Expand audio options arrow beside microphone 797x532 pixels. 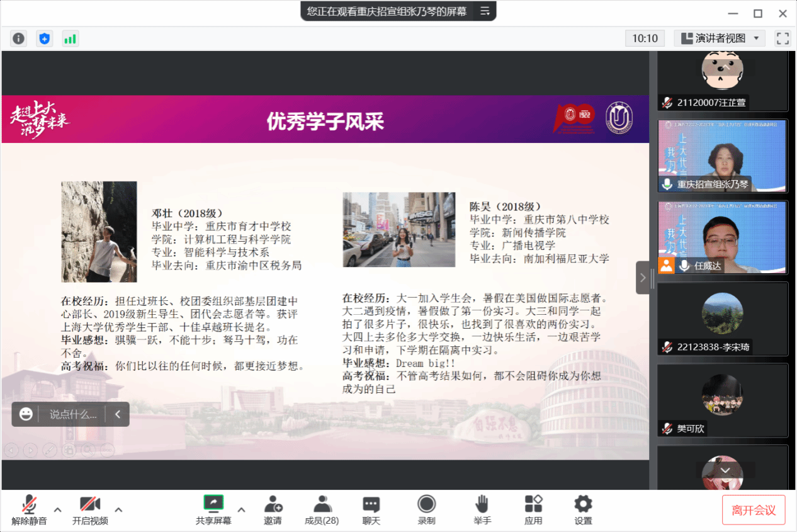point(57,509)
